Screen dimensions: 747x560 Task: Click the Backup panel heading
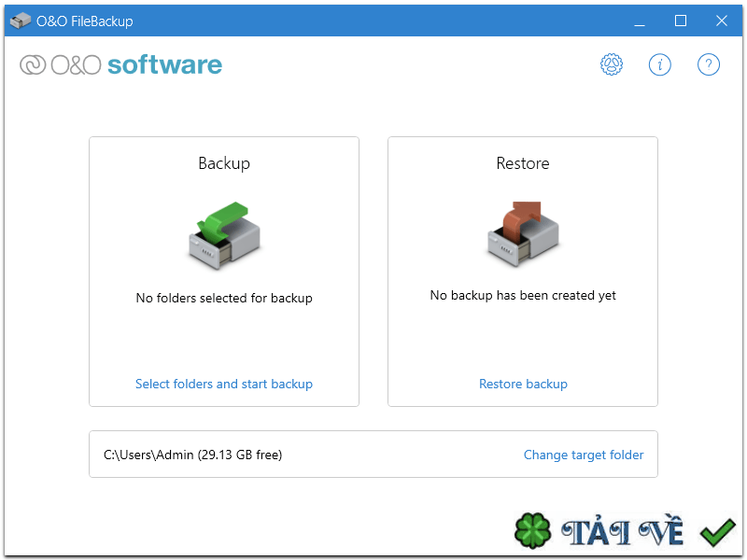pos(224,163)
